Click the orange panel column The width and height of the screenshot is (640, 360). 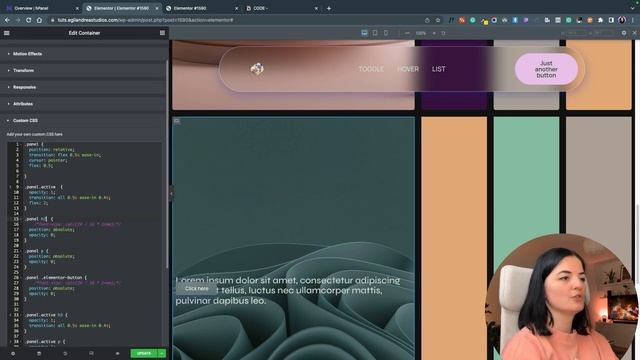pos(454,238)
